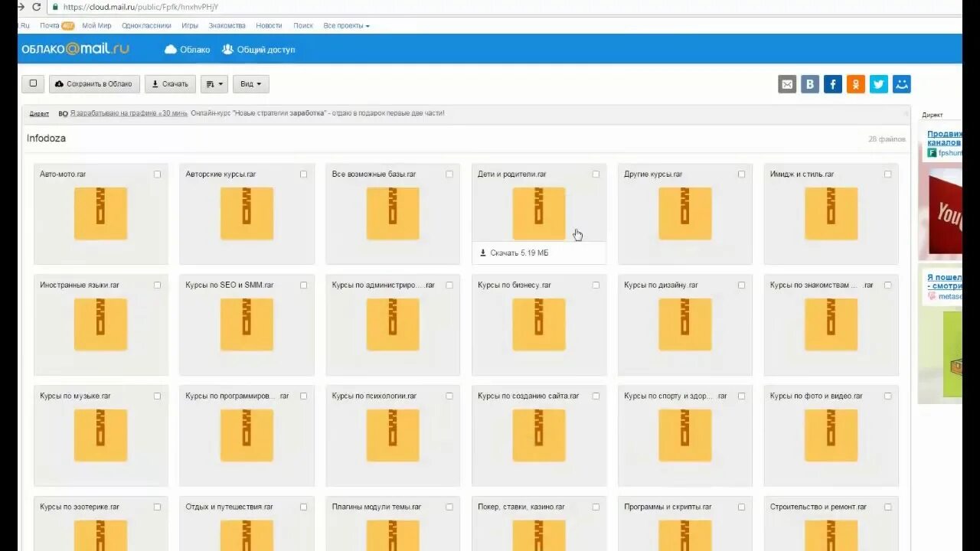Screen dimensions: 980x551
Task: Expand the Все проекты menu
Action: coord(346,25)
